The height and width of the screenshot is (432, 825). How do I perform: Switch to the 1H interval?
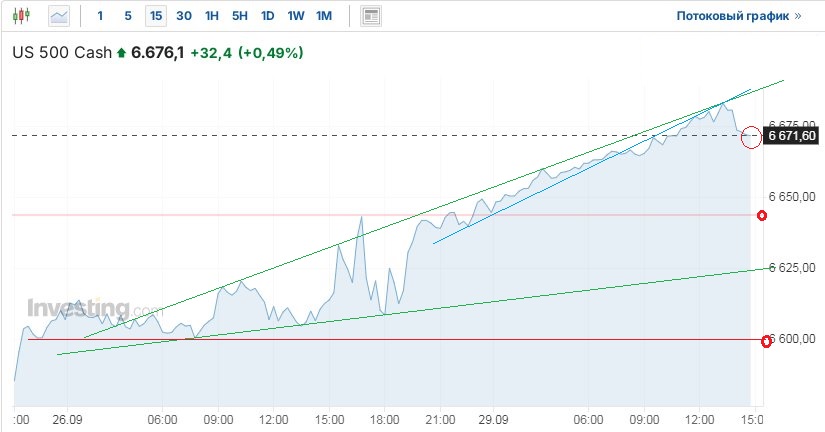click(212, 16)
